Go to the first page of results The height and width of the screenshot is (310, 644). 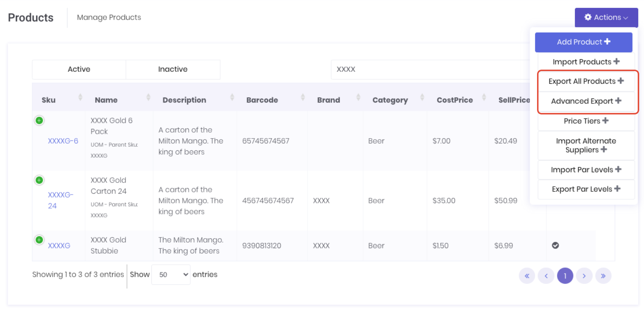tap(527, 276)
